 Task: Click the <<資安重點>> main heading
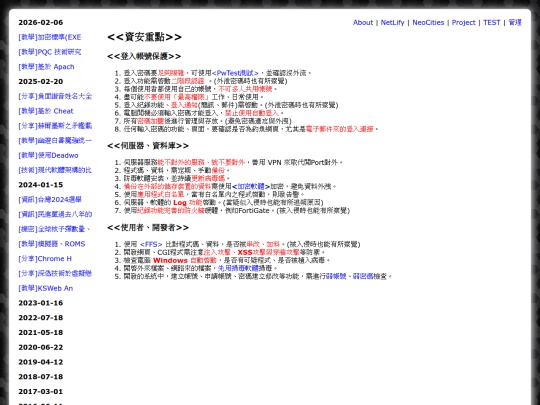[144, 37]
